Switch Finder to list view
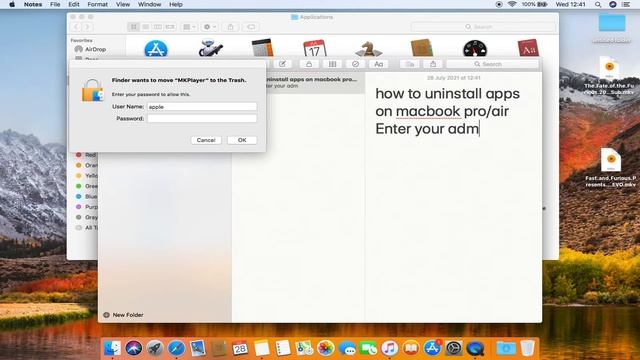Viewport: 640px width, 360px height. click(x=146, y=27)
